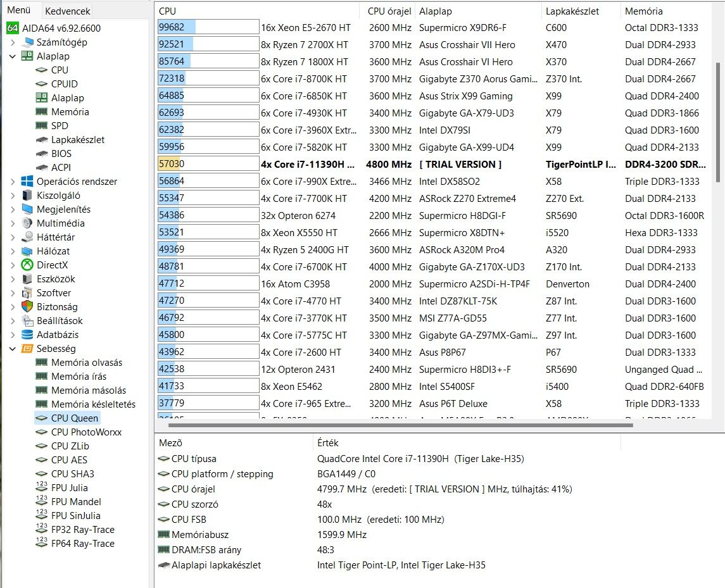Click the Lapkakészlet chipset icon
Viewport: 725px width, 588px height.
(x=42, y=140)
